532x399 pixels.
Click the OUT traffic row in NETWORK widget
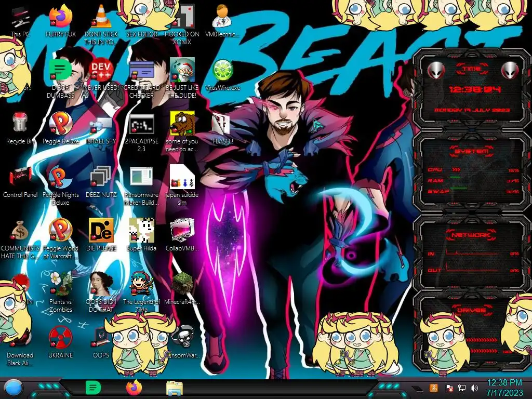click(473, 270)
